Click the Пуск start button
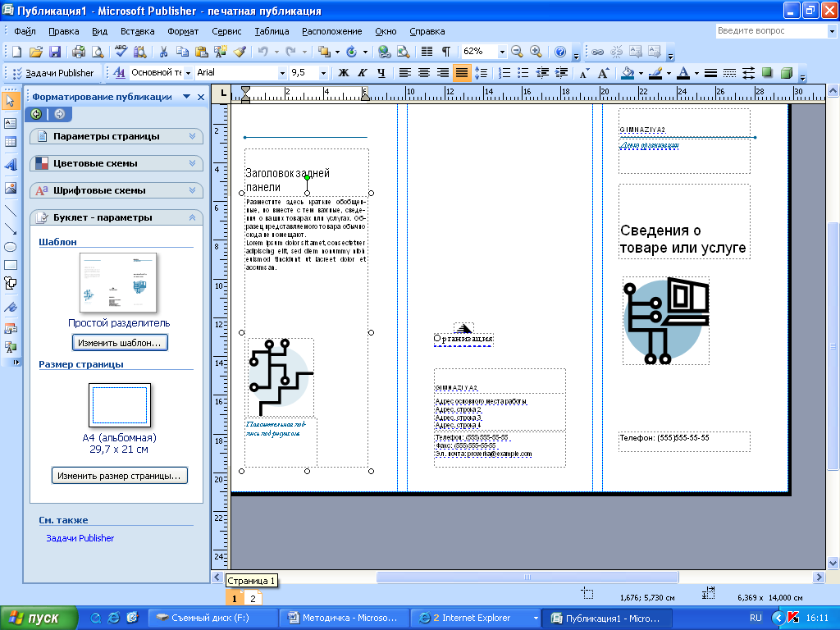The width and height of the screenshot is (840, 630). [39, 619]
